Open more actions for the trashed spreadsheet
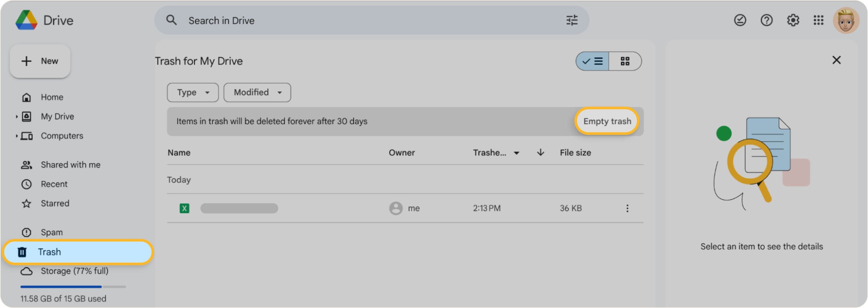 click(x=627, y=208)
